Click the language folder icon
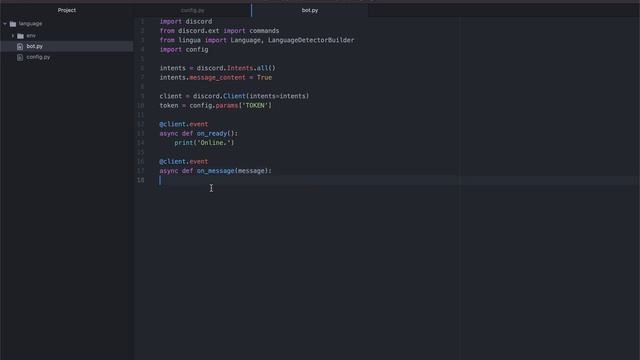 point(13,24)
